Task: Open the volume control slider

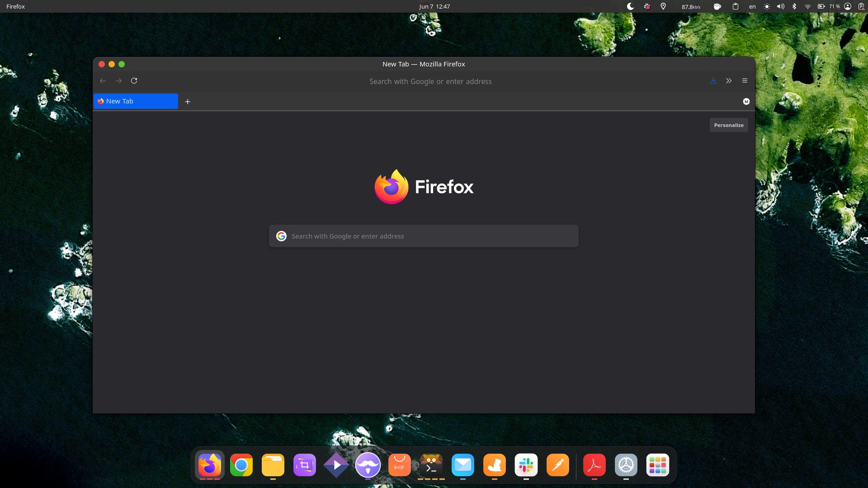Action: coord(780,6)
